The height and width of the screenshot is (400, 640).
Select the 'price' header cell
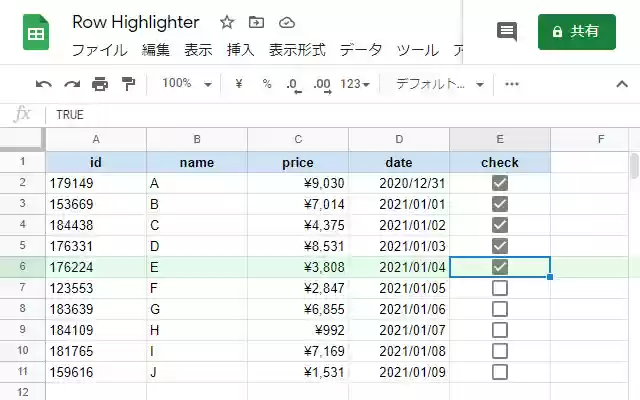tap(298, 162)
